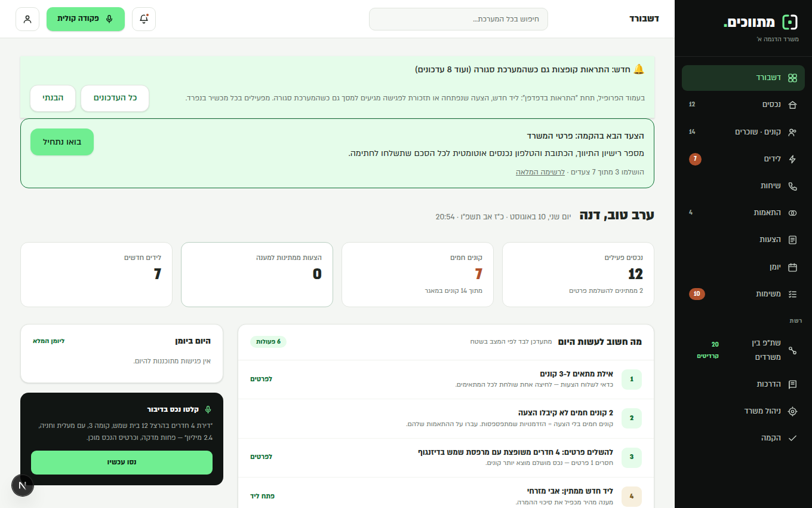Screen dimensions: 812x508
Task: Click the הדרכות guide icon
Action: click(792, 384)
